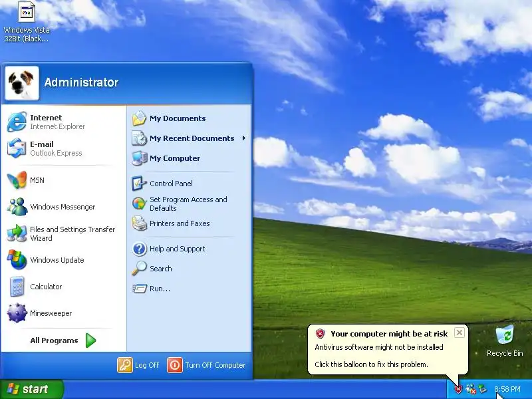
Task: Click the Internet Explorer subtitle text
Action: pyautogui.click(x=57, y=126)
